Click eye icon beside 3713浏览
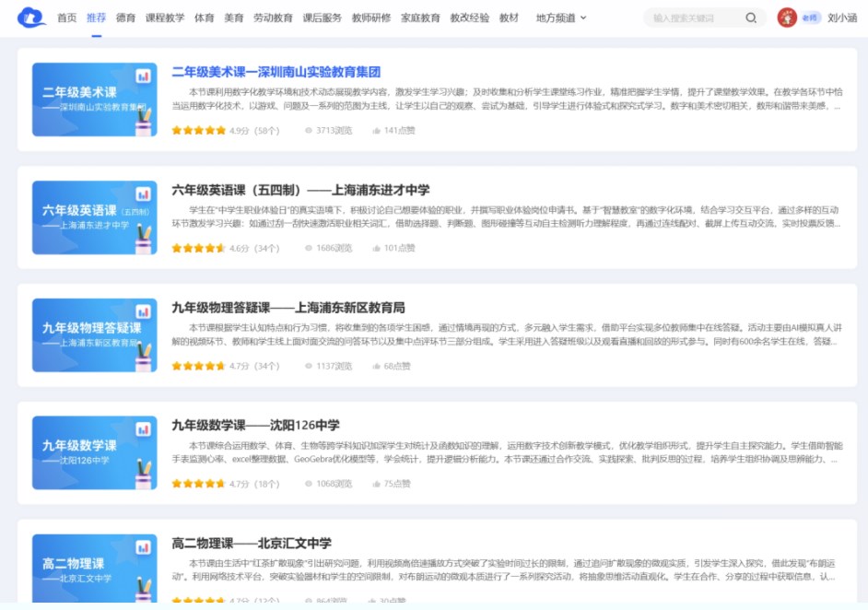The width and height of the screenshot is (868, 610). (x=309, y=131)
